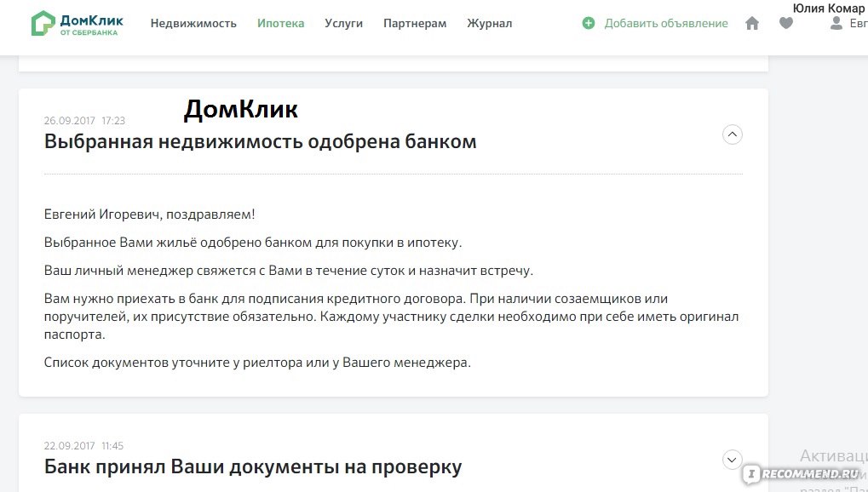Click the heading Выбранная недвижимость одобрена банком
This screenshot has width=868, height=492.
coord(260,141)
